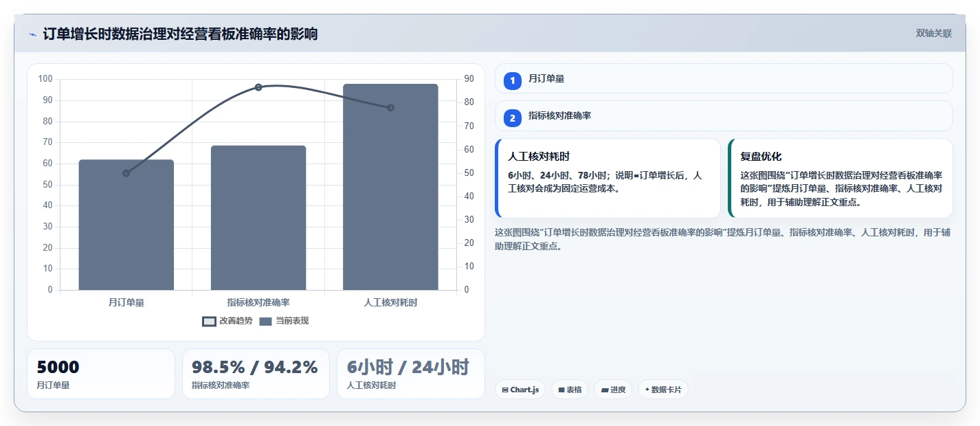Select the 表格 tag
Image resolution: width=980 pixels, height=426 pixels.
570,390
